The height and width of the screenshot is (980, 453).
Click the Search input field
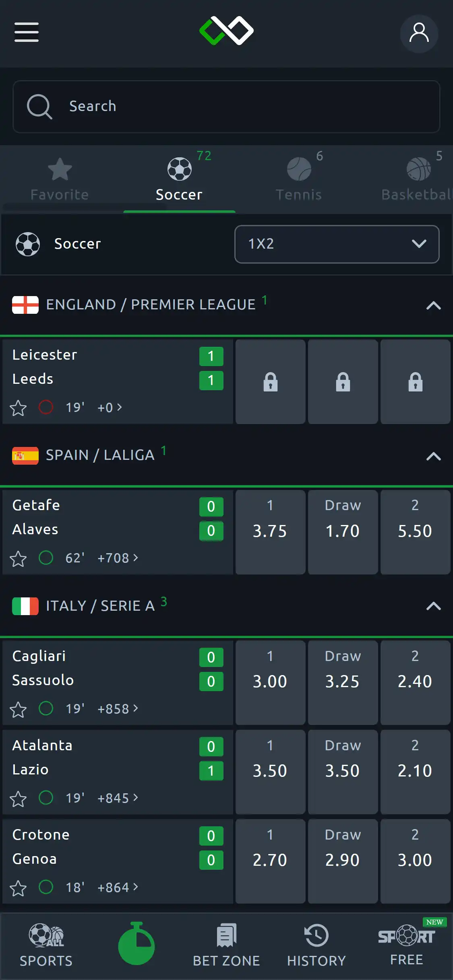click(226, 107)
